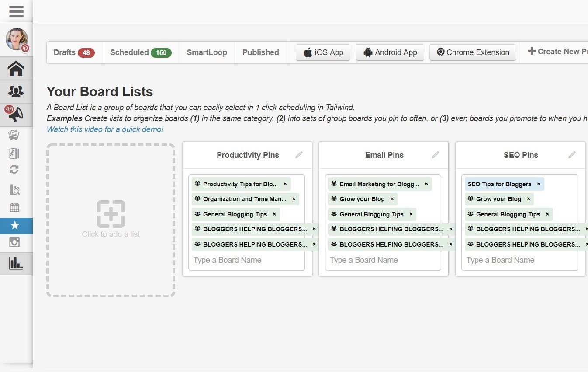Switch to the Scheduled tab
This screenshot has width=588, height=372.
click(x=141, y=52)
